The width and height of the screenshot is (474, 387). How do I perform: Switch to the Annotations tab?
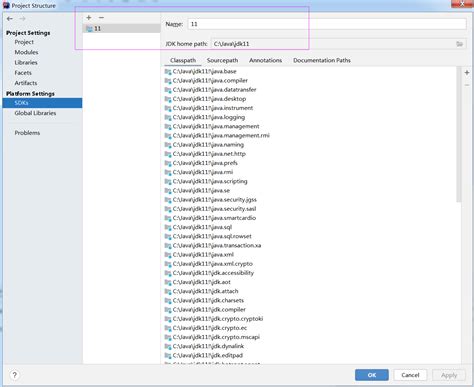265,60
